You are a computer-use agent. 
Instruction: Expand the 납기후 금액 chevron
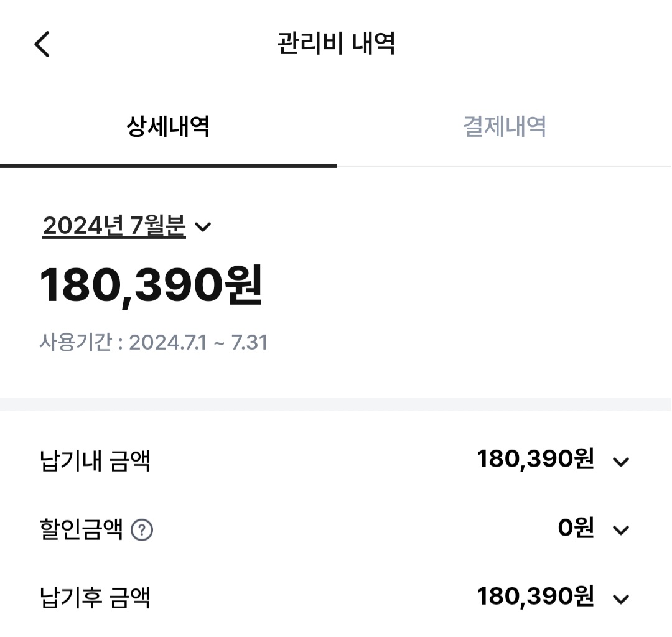(x=621, y=599)
